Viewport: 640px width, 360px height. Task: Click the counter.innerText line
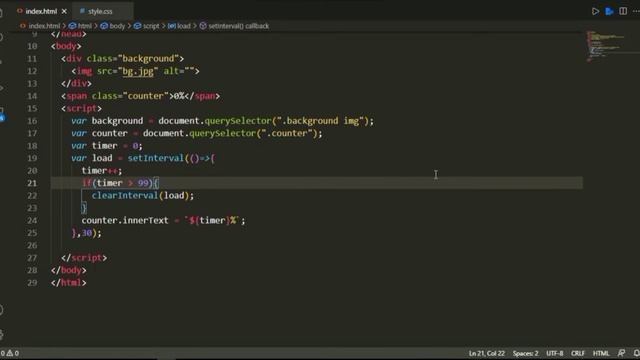pos(163,220)
